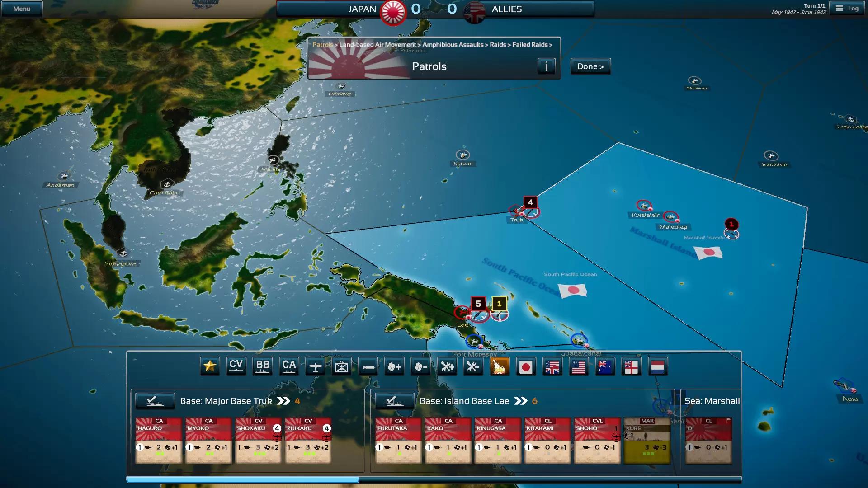Select the explosion damaged-units filter icon

tap(500, 366)
